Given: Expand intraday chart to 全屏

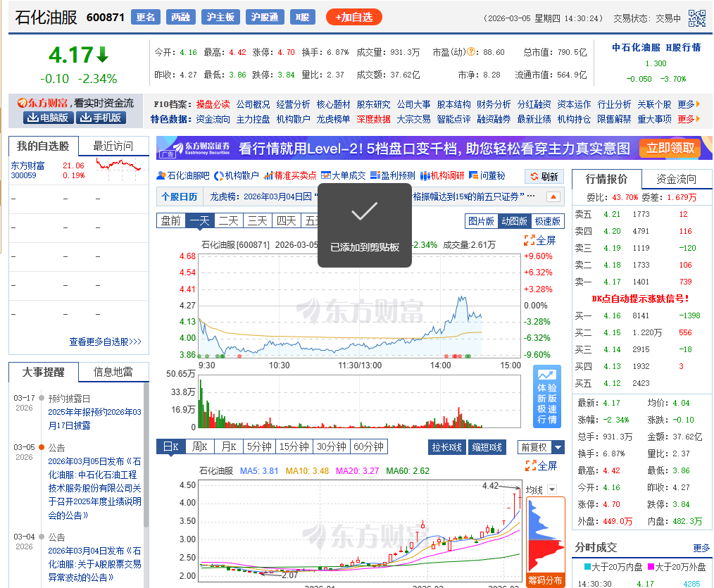Looking at the screenshot, I should (x=540, y=241).
